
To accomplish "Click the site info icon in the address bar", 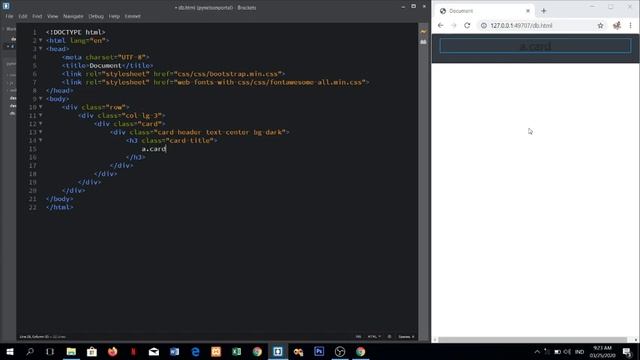I will (484, 25).
